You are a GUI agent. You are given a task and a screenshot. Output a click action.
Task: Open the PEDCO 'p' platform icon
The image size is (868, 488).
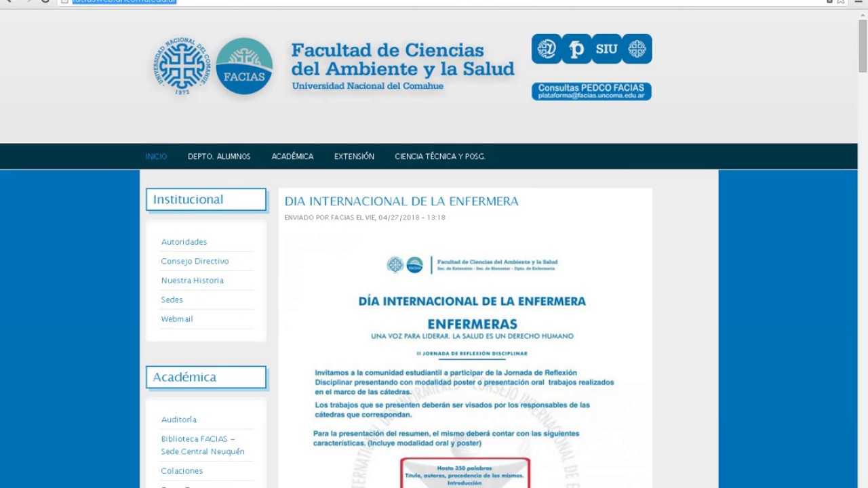pyautogui.click(x=576, y=49)
